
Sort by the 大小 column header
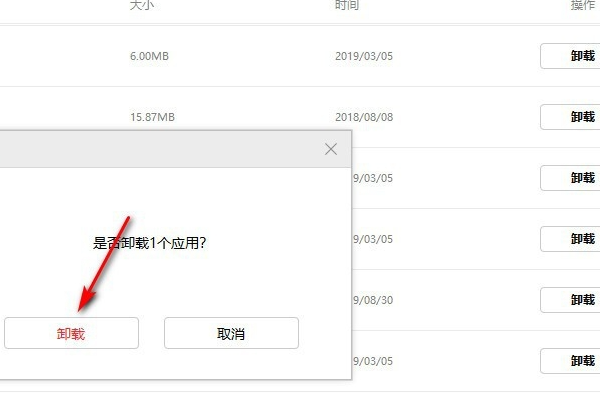tap(142, 5)
